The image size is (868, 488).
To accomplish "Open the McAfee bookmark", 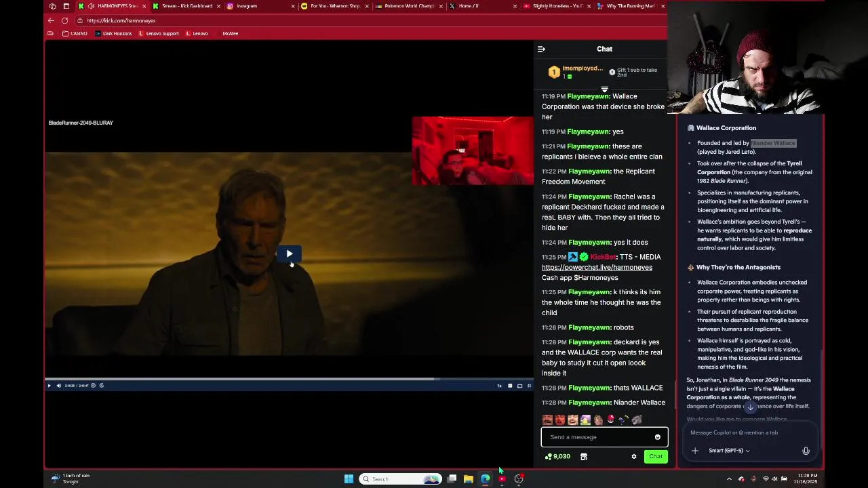I will 230,33.
